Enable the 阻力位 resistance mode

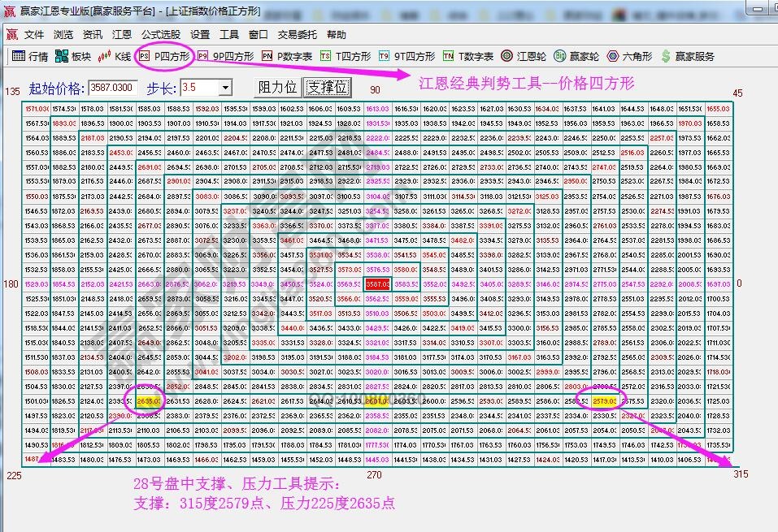click(276, 87)
